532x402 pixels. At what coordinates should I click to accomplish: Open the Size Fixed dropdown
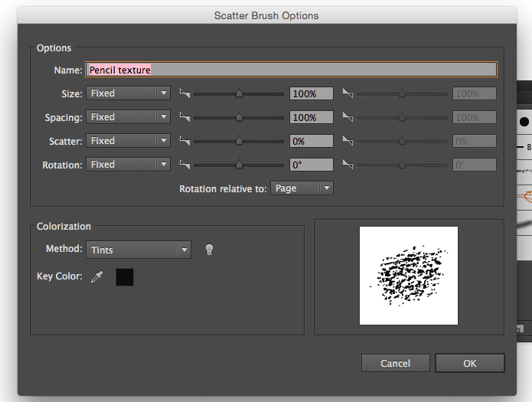coord(128,93)
